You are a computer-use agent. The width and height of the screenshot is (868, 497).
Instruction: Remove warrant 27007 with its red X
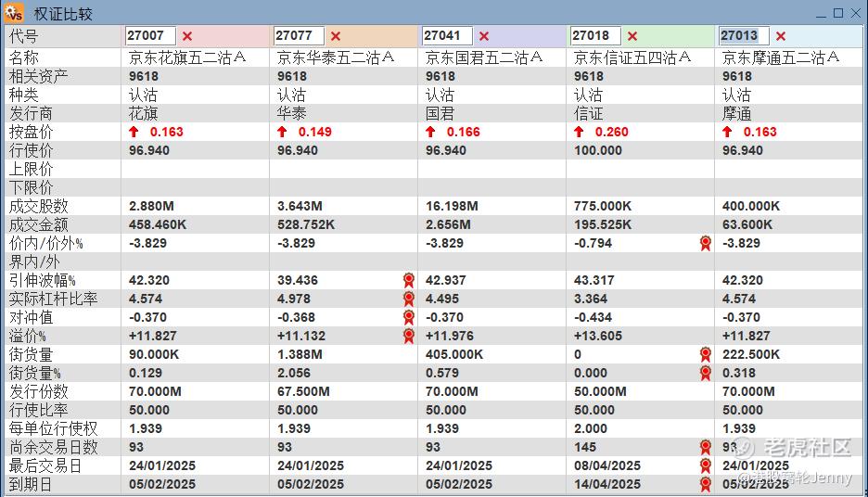coord(187,36)
